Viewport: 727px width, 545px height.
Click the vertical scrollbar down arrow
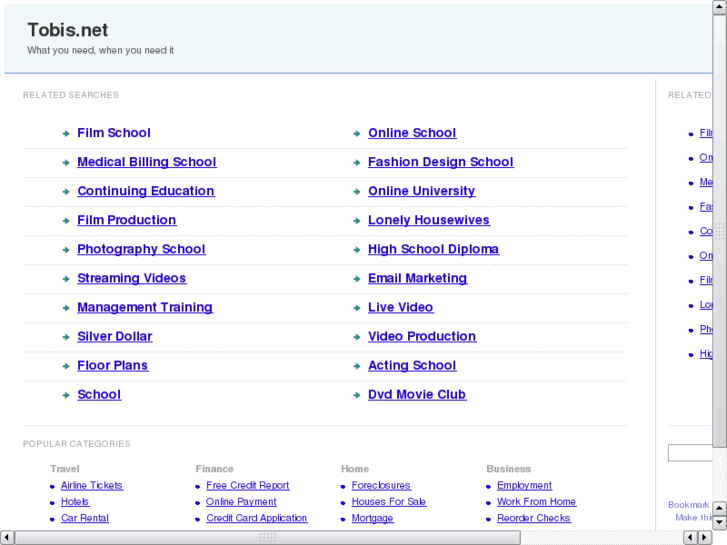pos(719,520)
